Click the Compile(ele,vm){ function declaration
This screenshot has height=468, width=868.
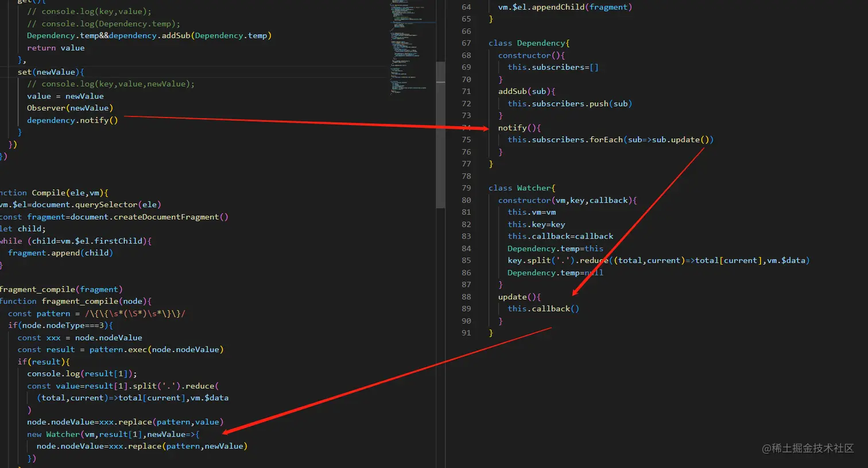click(x=54, y=193)
